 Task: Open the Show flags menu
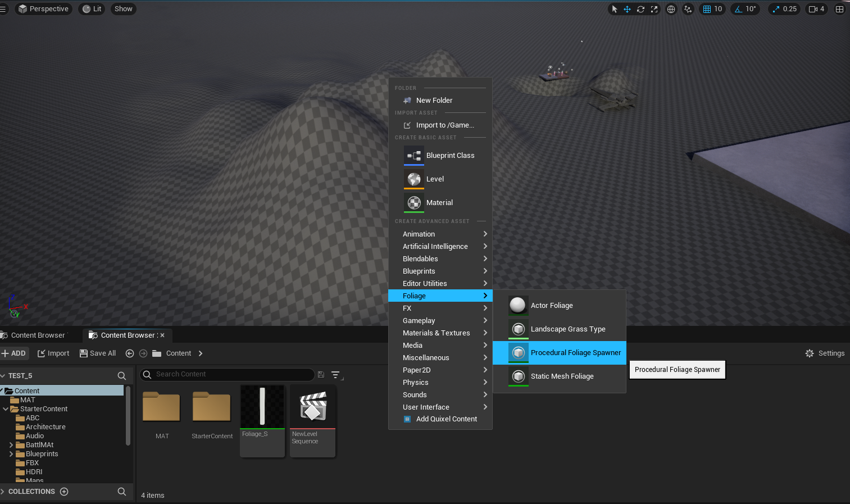pos(123,9)
